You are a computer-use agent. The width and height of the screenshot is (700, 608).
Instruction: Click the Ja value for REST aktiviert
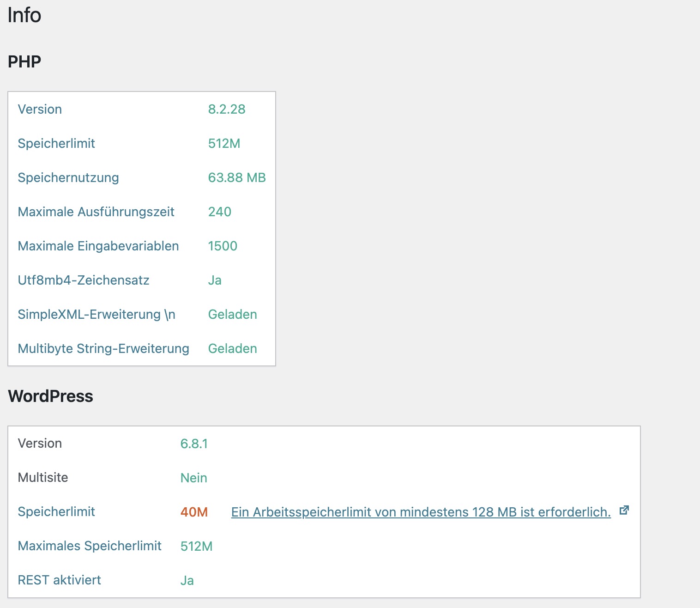[187, 580]
